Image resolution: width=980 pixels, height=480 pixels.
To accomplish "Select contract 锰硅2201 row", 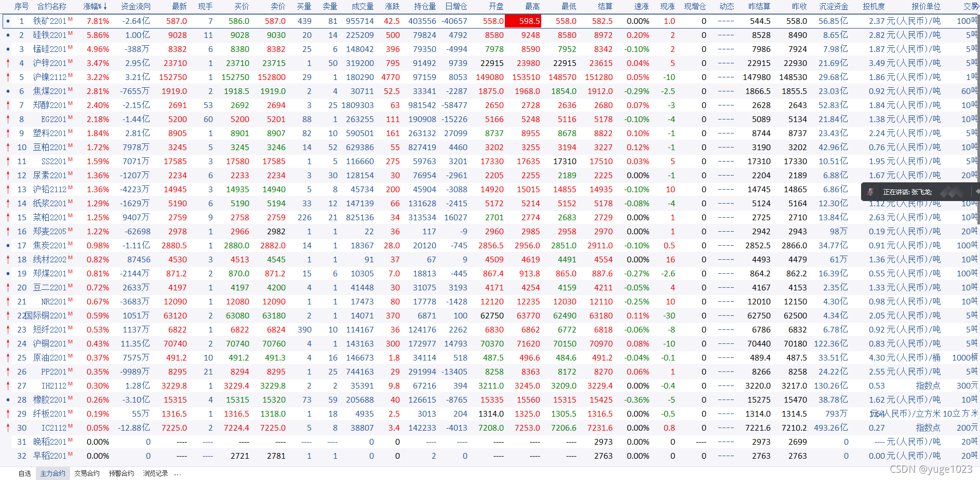I will (490, 49).
